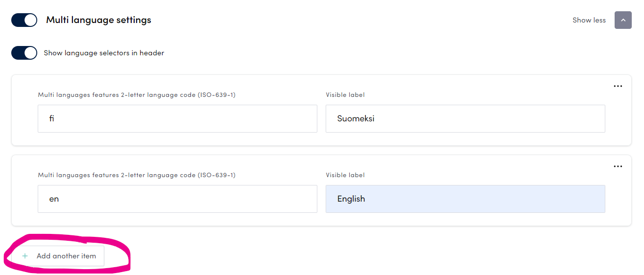Click the Visible label field containing Suomeksi
Screen dimensions: 644x275
coord(465,118)
